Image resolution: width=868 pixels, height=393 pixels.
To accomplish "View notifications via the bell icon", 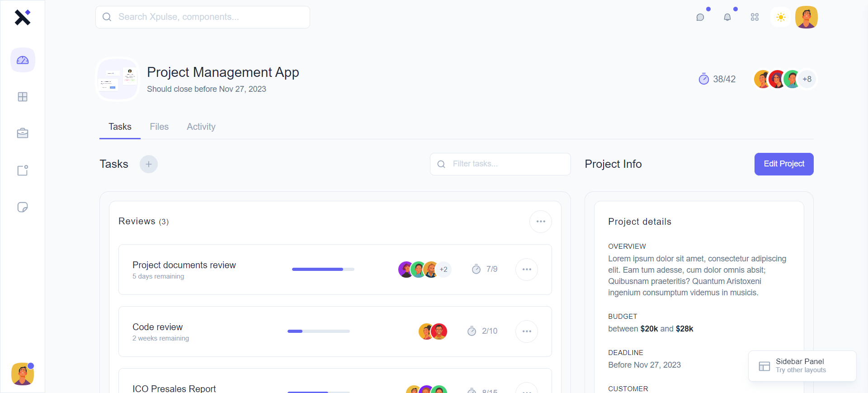I will coord(728,17).
